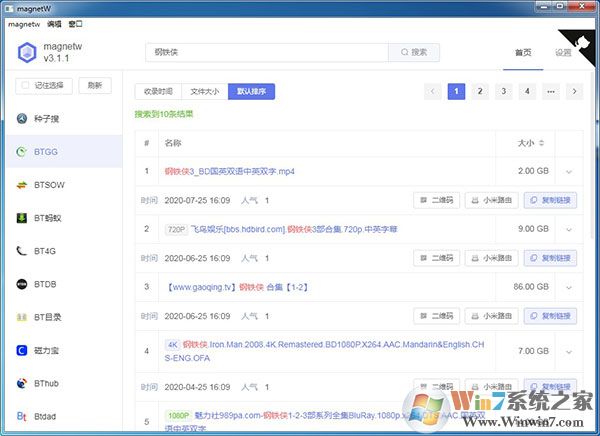Show 二维码 for 2020-06-25 result 2
The image size is (600, 436).
(437, 258)
